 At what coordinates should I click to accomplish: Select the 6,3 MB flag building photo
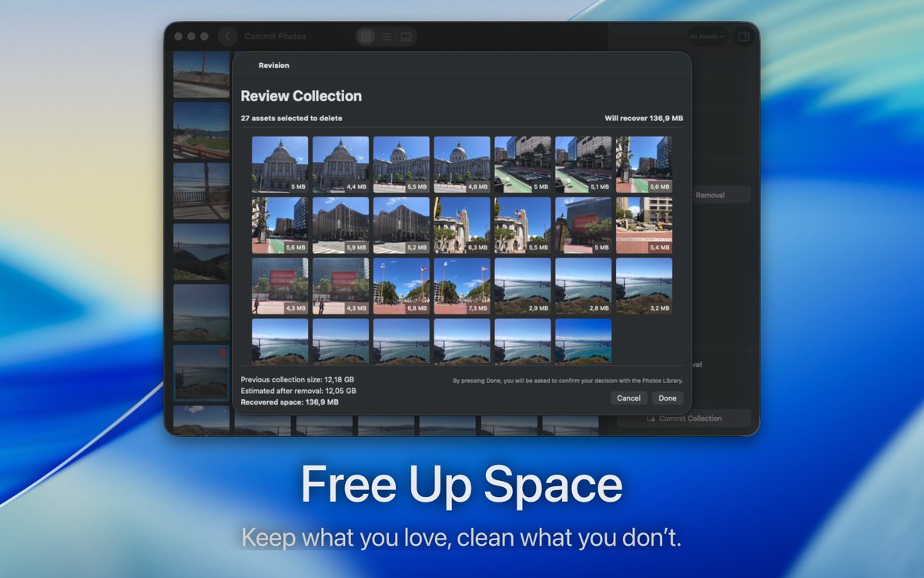tap(462, 225)
